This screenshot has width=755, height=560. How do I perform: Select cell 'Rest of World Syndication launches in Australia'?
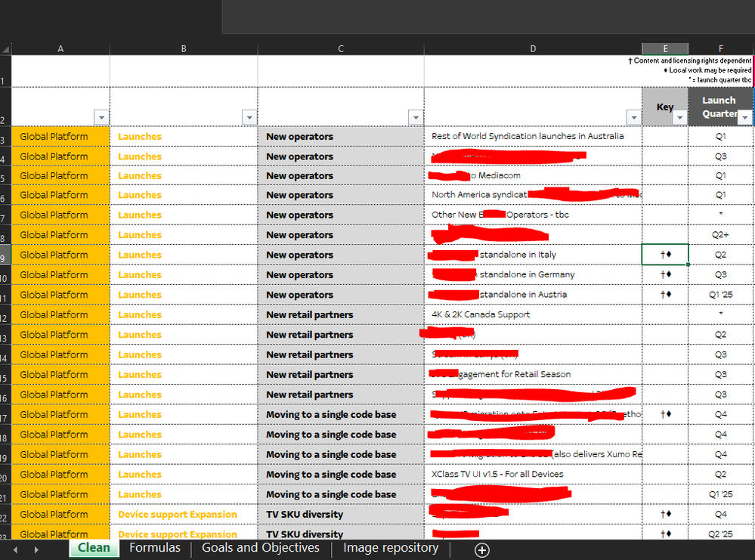point(533,136)
